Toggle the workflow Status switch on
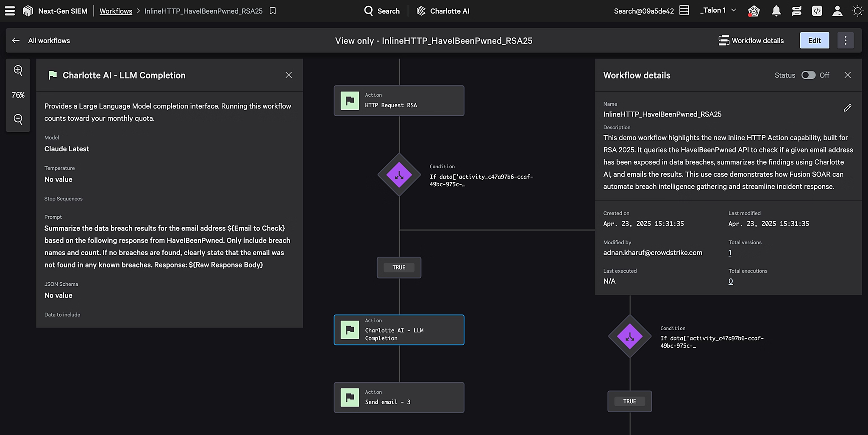 click(808, 75)
